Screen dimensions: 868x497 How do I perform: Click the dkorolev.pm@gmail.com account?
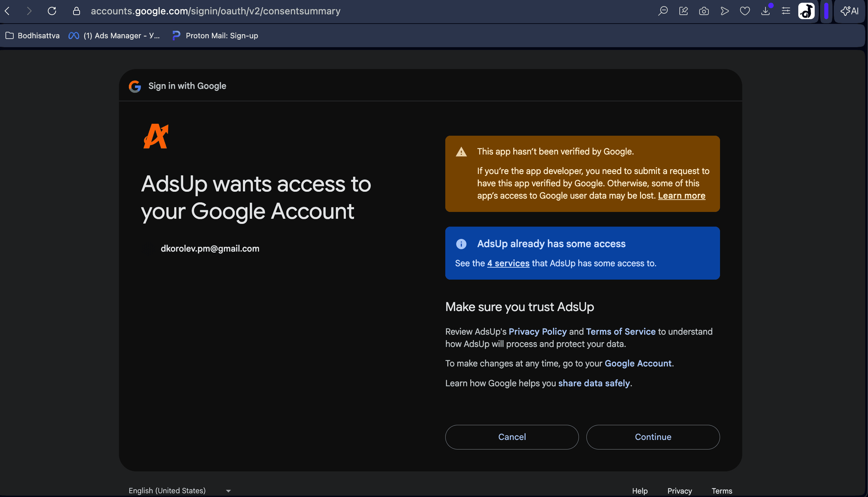coord(210,248)
